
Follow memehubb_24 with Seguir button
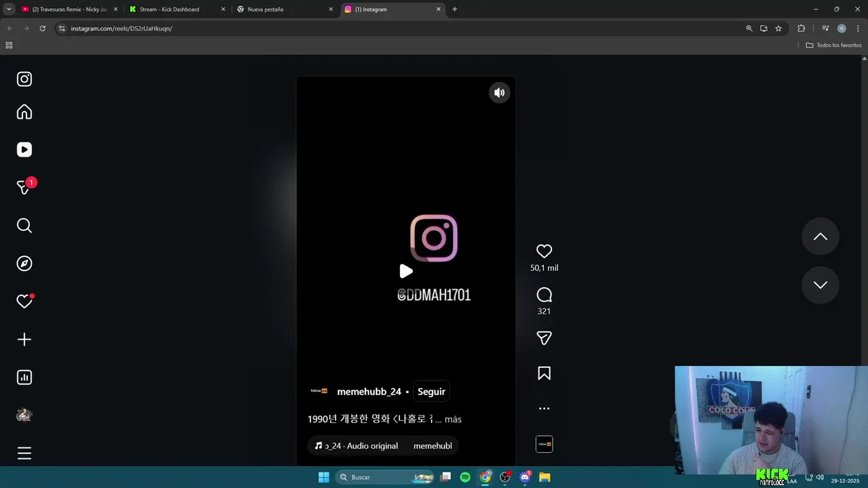click(x=431, y=392)
